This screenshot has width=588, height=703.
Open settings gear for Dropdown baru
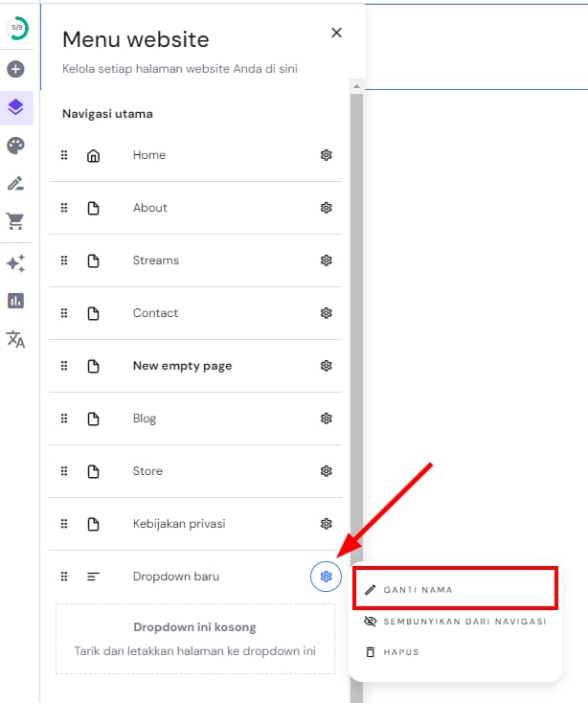pos(326,577)
